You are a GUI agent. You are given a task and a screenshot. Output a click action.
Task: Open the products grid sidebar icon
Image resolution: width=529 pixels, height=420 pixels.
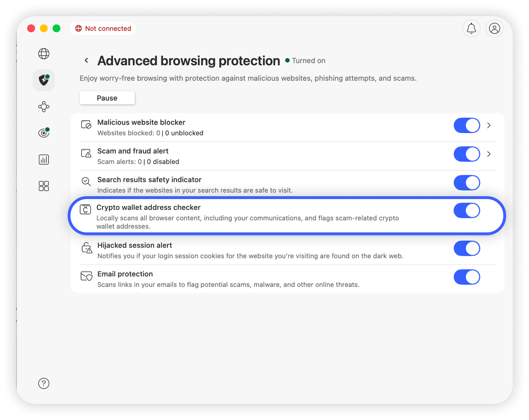[44, 186]
